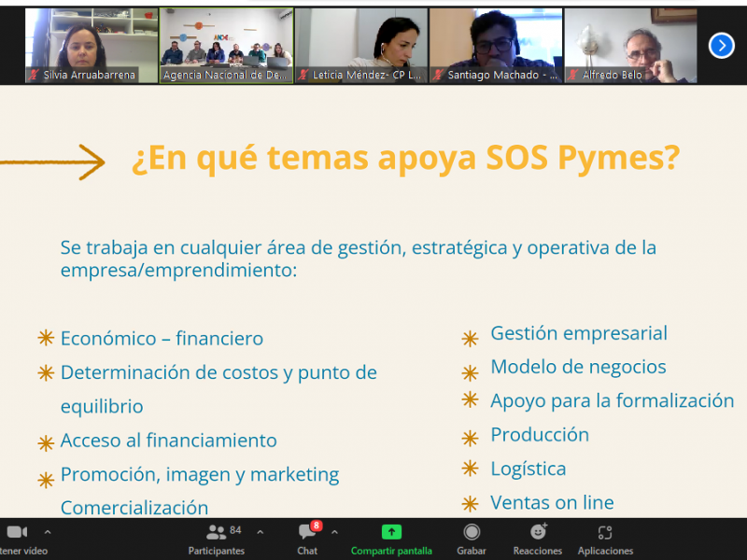
Task: Open the Participantes panel icon
Action: 216,532
